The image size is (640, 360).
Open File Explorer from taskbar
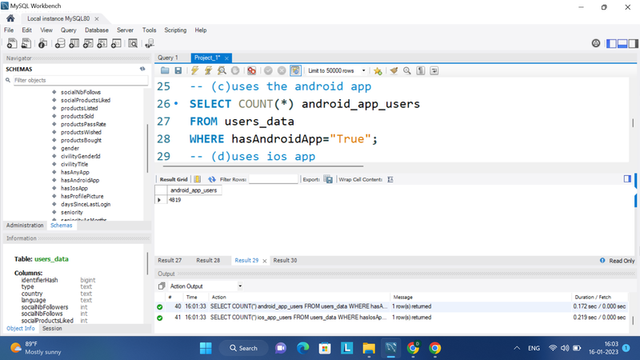[x=369, y=348]
